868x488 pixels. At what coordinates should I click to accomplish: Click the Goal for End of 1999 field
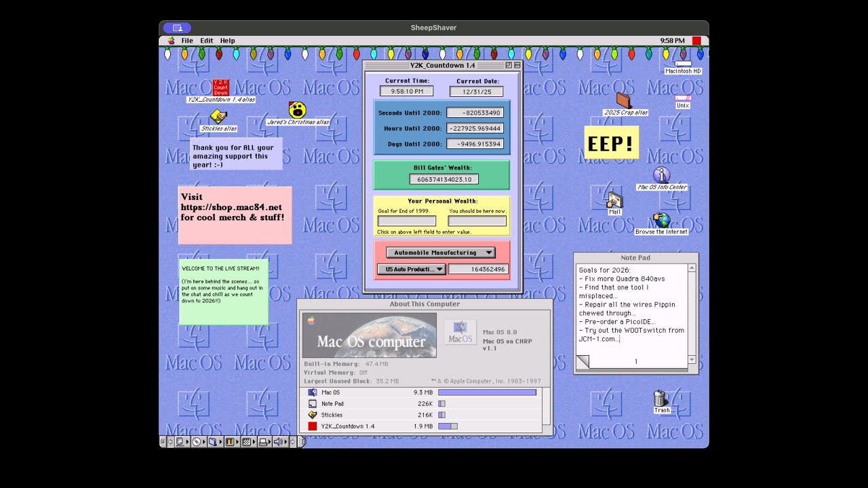coord(407,221)
